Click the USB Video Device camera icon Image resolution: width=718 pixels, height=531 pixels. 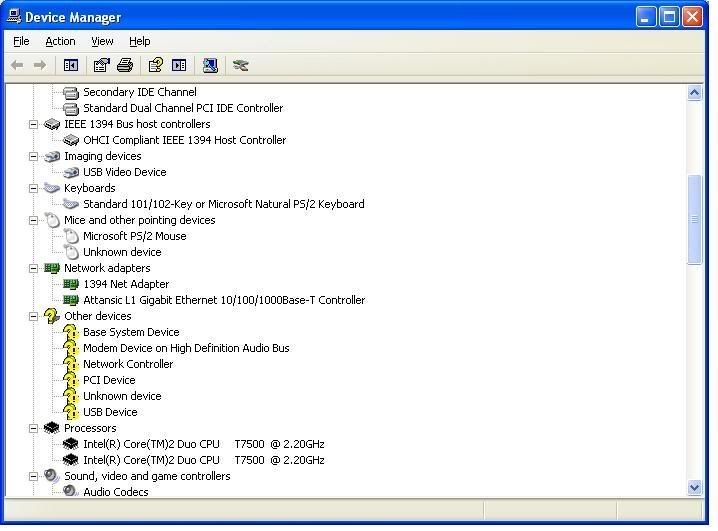71,172
